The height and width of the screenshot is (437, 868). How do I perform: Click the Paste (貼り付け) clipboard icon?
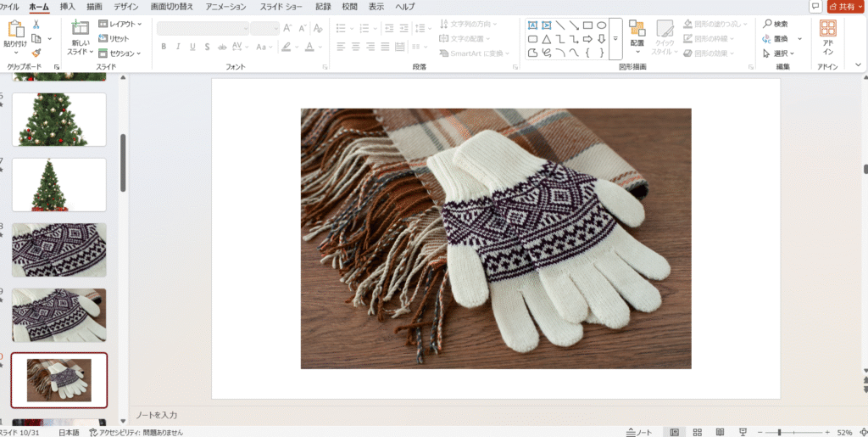tap(14, 32)
